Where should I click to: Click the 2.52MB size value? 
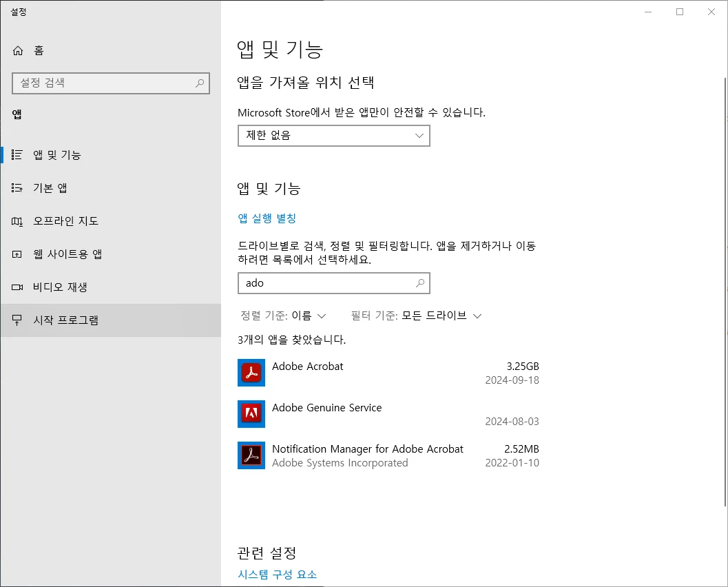(x=521, y=449)
